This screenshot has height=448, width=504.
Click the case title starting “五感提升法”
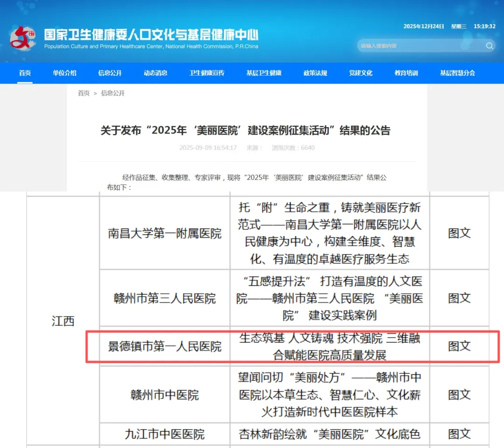tap(330, 299)
